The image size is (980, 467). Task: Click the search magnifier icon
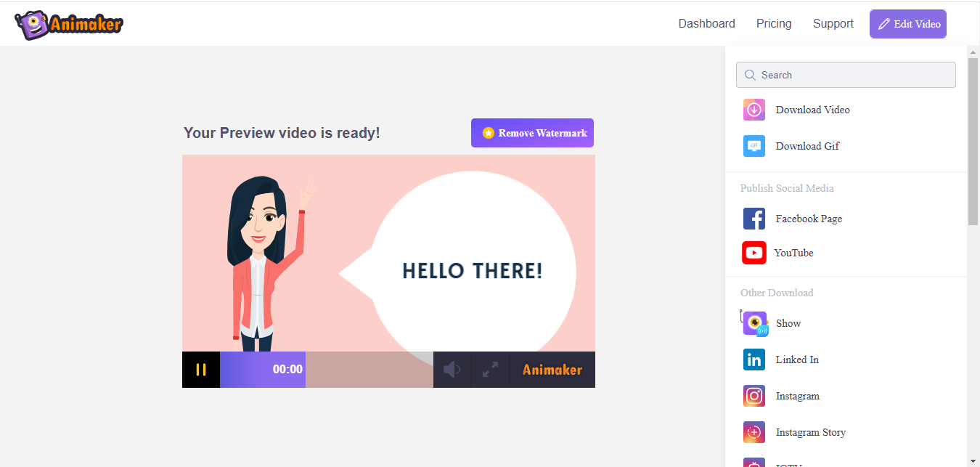tap(750, 75)
